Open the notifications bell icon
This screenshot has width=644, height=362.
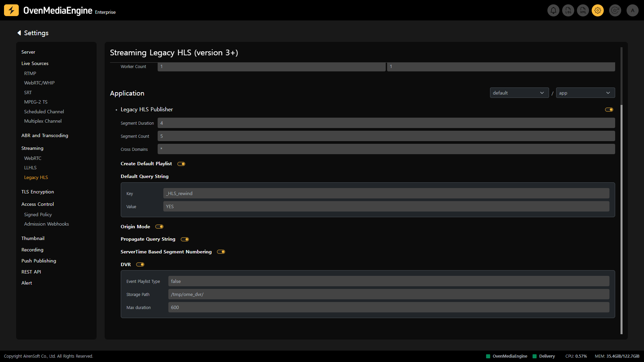(x=553, y=10)
